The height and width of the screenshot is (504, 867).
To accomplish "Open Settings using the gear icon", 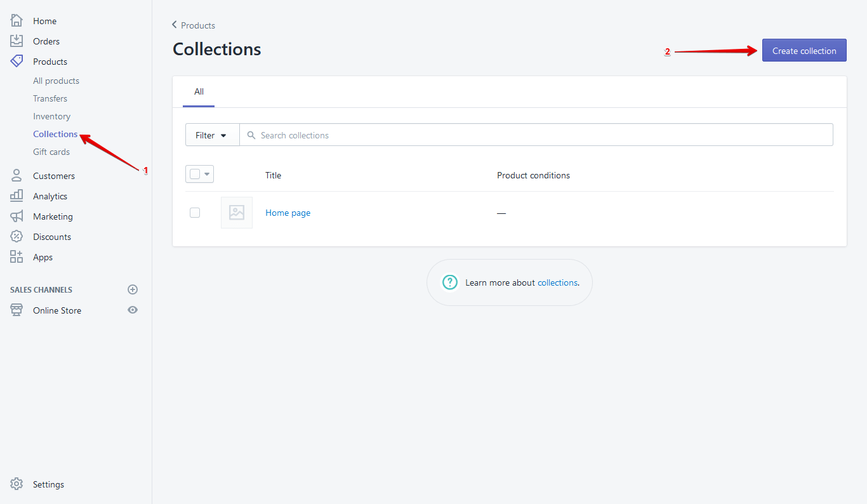I will (x=17, y=484).
